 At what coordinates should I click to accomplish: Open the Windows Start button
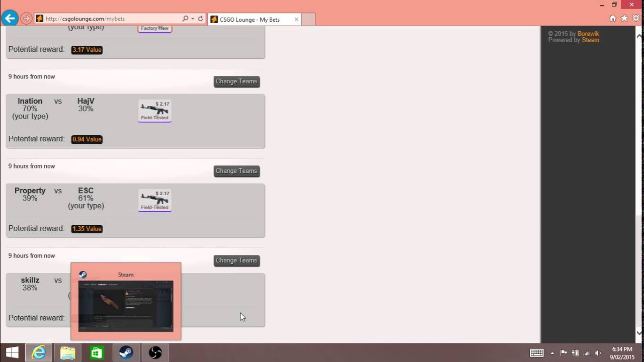point(12,352)
